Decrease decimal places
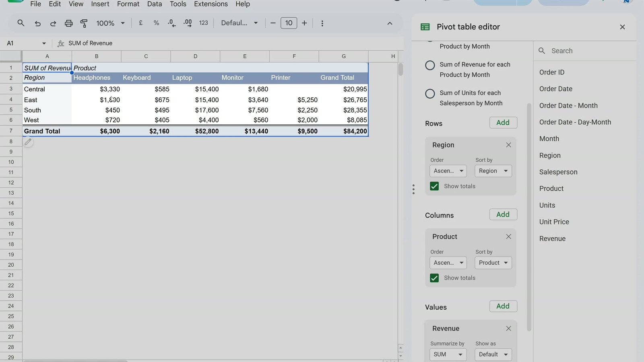The image size is (644, 362). click(x=172, y=23)
